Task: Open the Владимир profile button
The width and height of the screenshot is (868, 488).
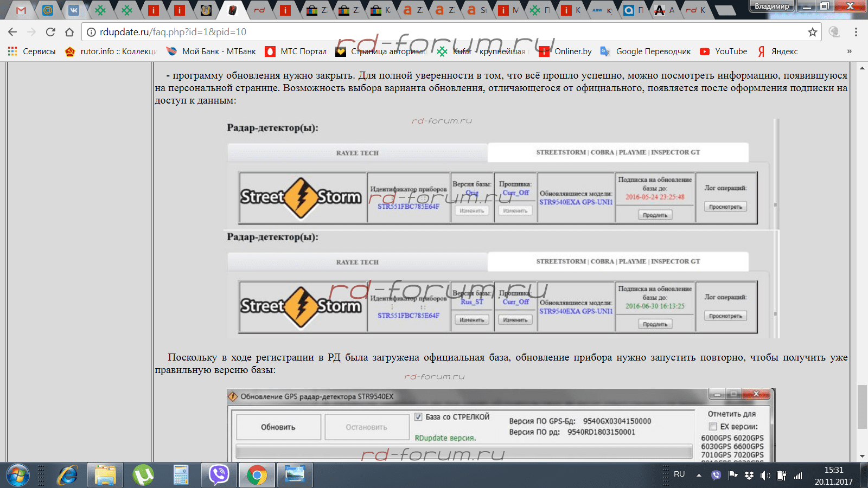Action: click(x=771, y=6)
